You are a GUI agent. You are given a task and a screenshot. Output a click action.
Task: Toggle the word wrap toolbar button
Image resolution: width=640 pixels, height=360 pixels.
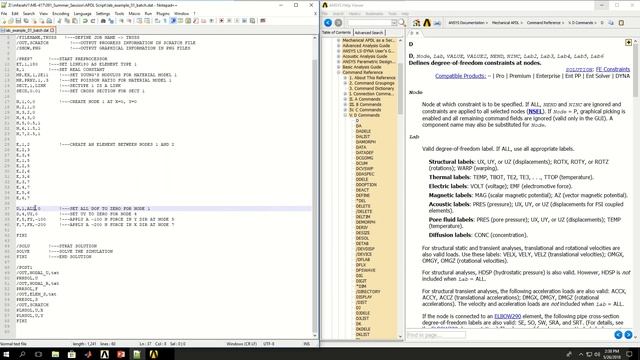coord(158,21)
